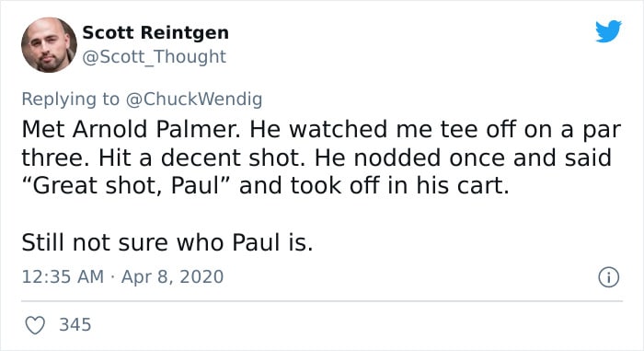Screen dimensions: 644x351
Task: Open the @Scott_Thought handle
Action: [154, 57]
